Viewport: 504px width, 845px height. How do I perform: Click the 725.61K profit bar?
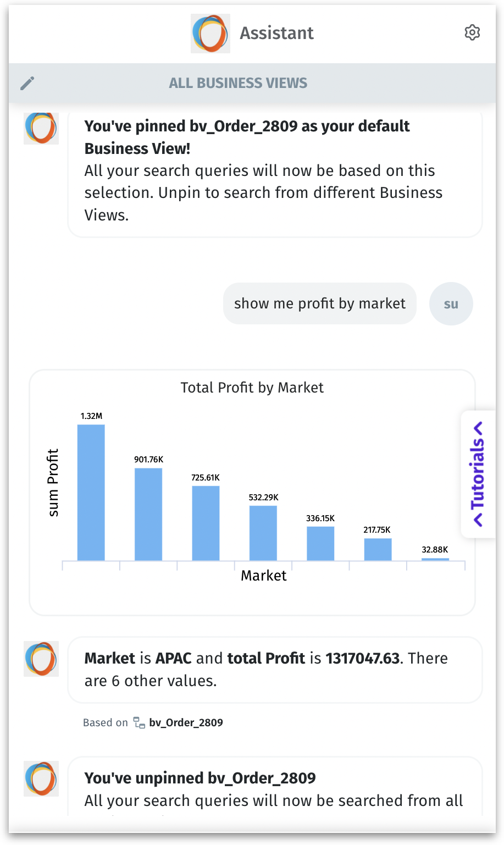206,523
